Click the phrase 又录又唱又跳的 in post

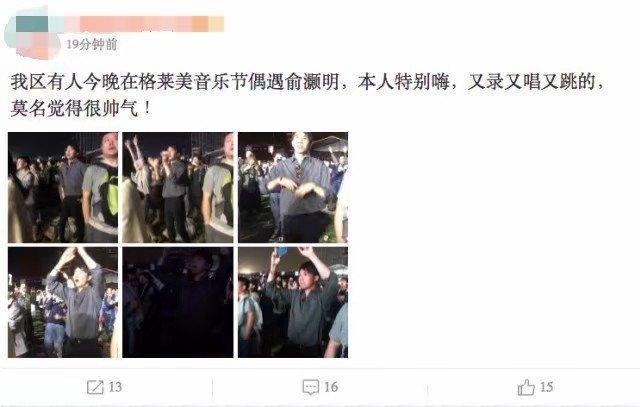pos(531,82)
